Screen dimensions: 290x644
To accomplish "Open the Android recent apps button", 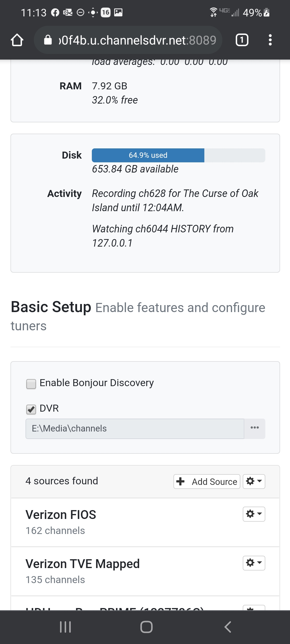I will click(65, 627).
